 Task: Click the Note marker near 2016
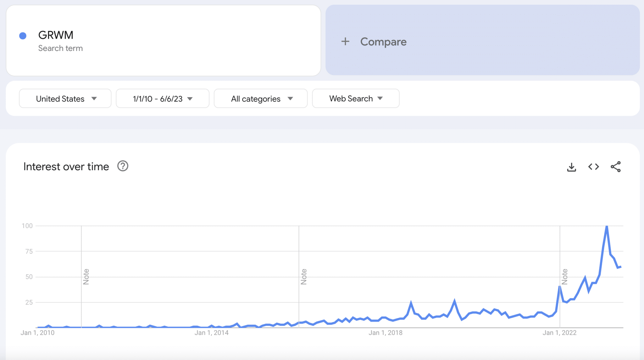click(x=303, y=277)
